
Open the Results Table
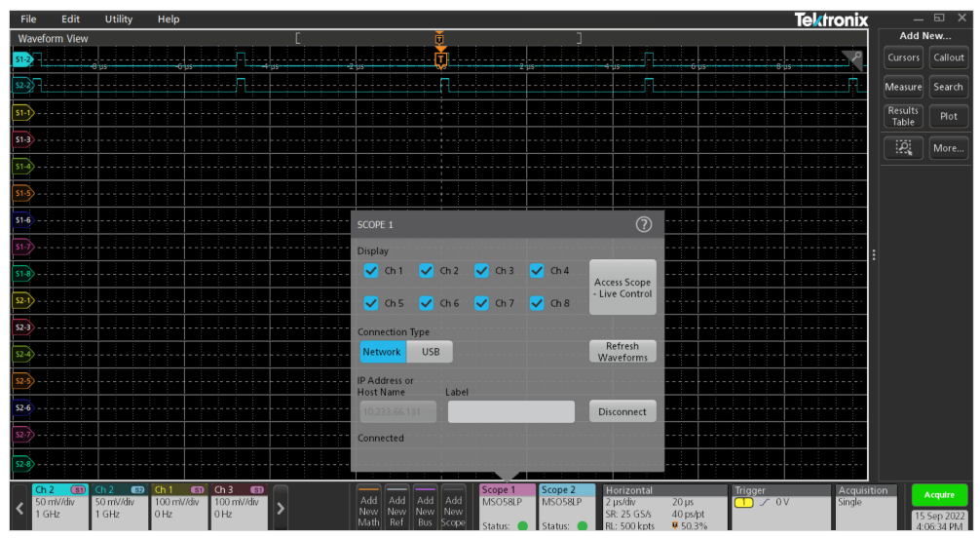[x=903, y=116]
